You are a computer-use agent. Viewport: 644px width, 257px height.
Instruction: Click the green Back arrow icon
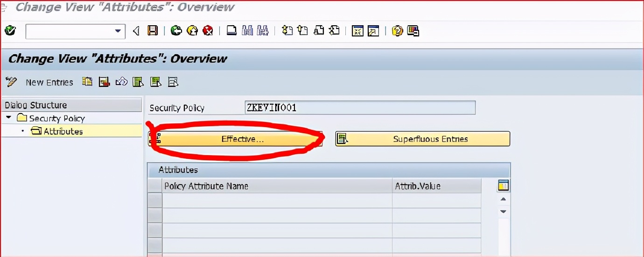[x=176, y=31]
